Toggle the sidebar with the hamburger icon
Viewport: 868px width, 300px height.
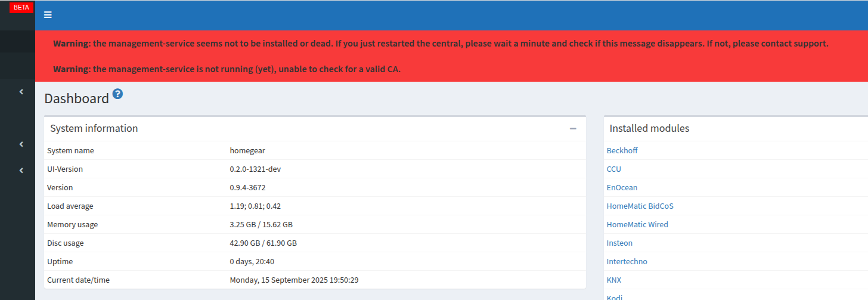pyautogui.click(x=48, y=15)
